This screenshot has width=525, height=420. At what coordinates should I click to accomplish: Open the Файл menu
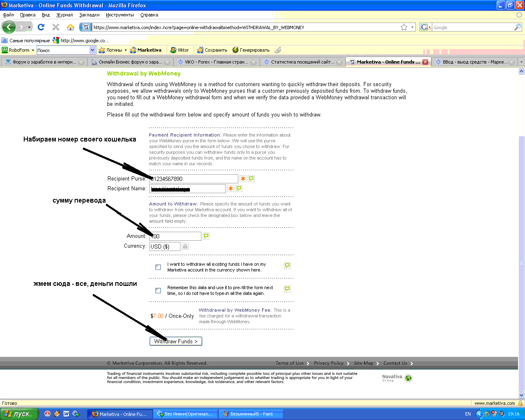[8, 15]
